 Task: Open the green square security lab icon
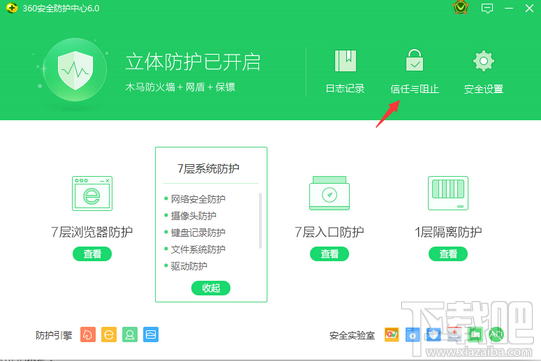point(475,335)
